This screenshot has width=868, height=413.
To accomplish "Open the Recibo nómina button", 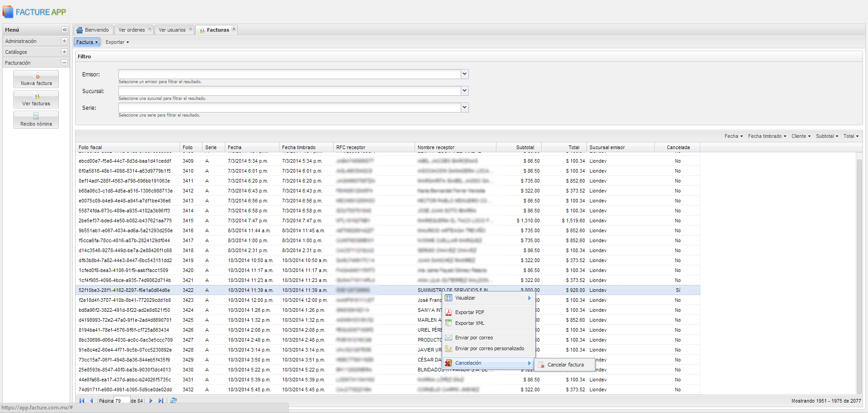I will 36,120.
